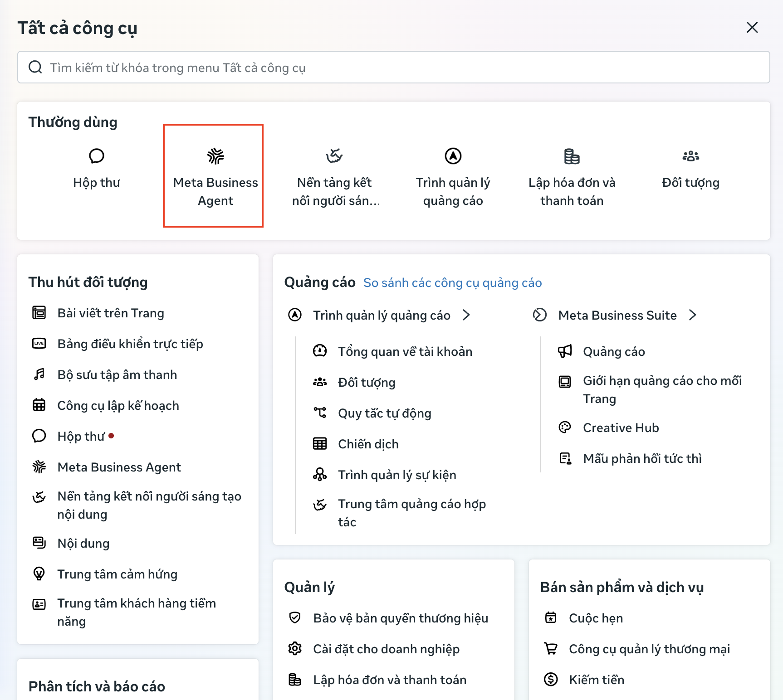The height and width of the screenshot is (700, 783).
Task: Click the Creative Hub palette icon
Action: pos(565,427)
